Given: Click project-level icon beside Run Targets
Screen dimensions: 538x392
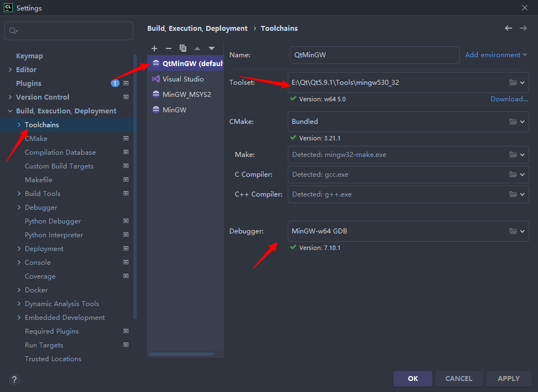Looking at the screenshot, I should tap(126, 345).
